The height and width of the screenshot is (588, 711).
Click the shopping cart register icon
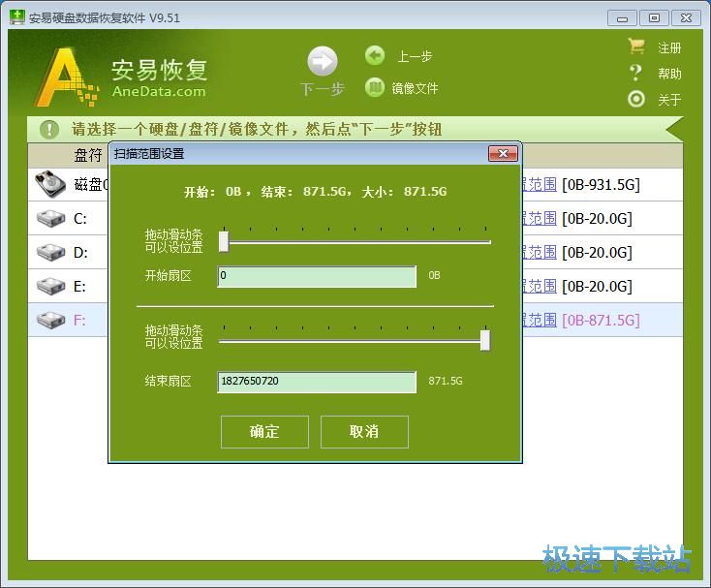coord(636,46)
